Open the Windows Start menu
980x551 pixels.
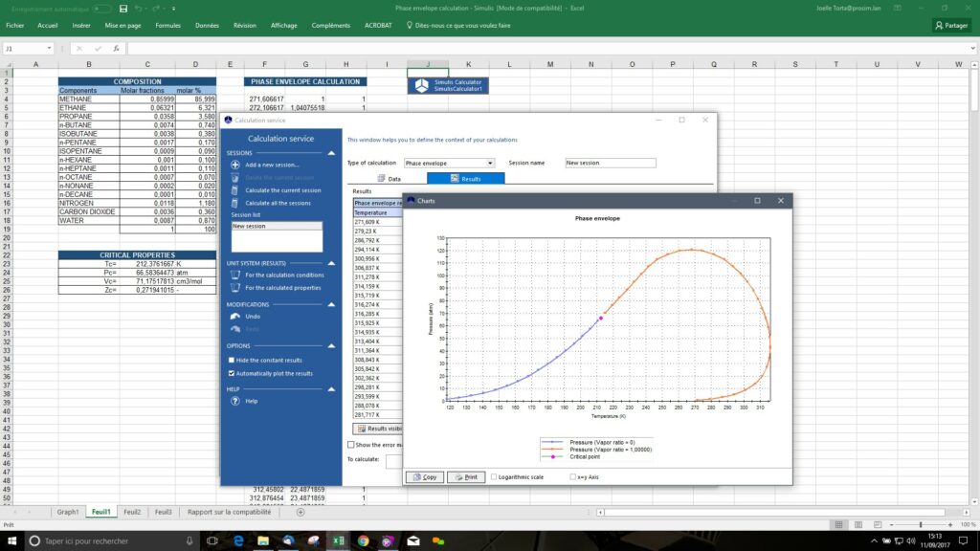tap(11, 541)
